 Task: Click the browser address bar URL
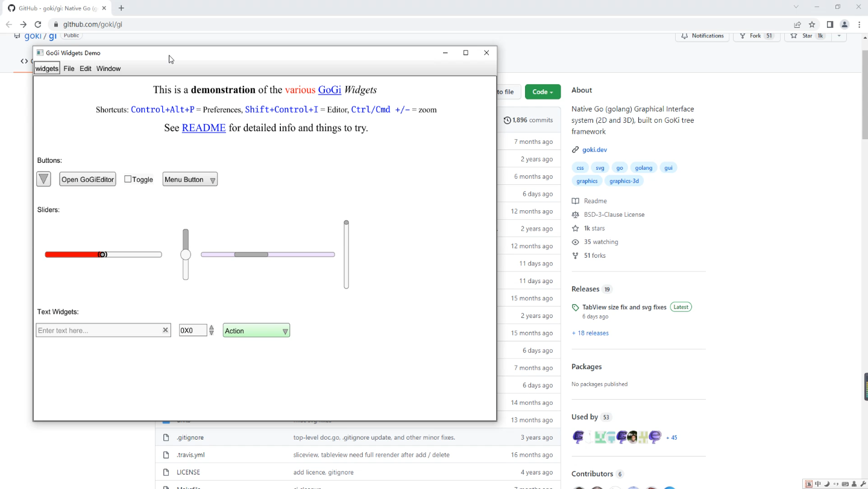93,25
